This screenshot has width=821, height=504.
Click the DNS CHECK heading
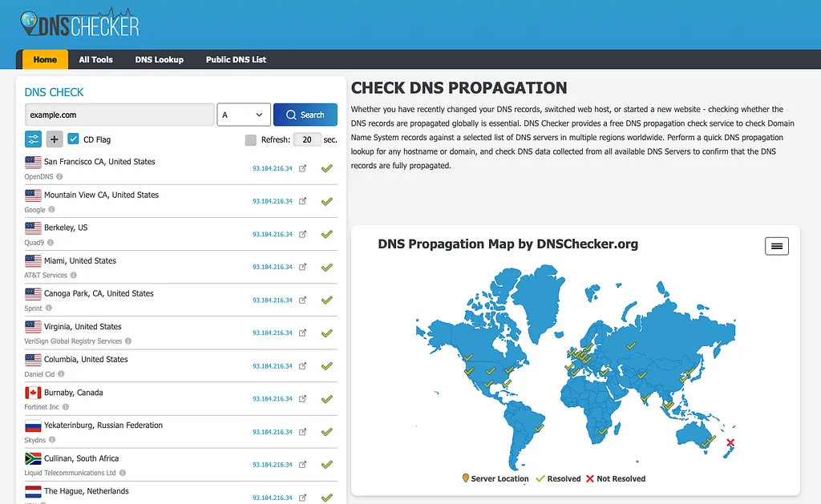click(54, 92)
